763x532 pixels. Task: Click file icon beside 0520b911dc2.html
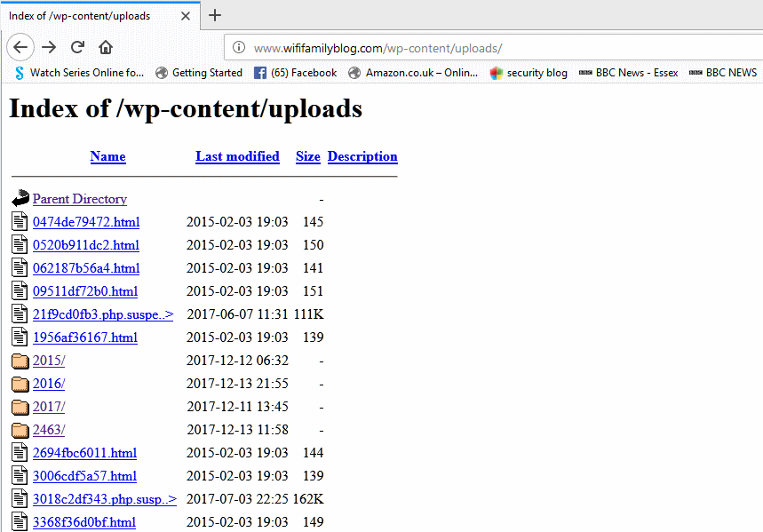pos(20,244)
